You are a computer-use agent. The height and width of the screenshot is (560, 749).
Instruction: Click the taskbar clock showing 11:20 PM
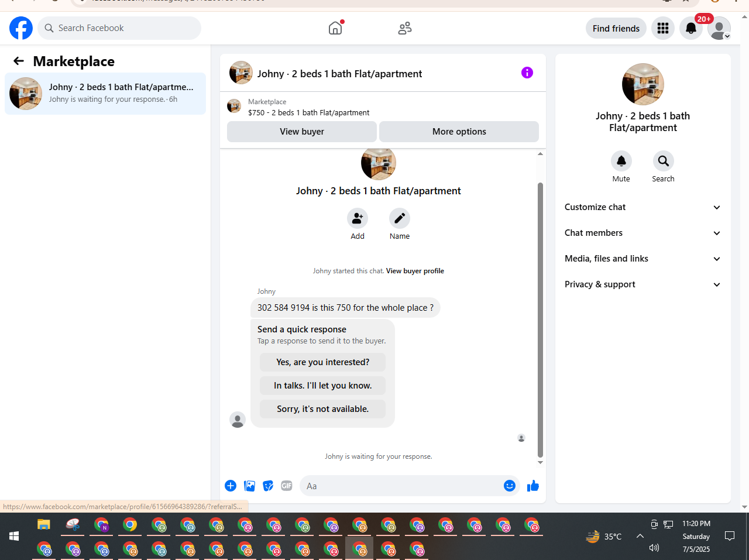696,536
